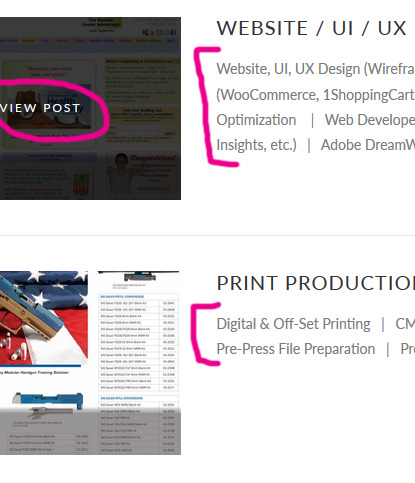Open the WEBSITE / UI / UX heading
415x483 pixels.
coord(311,28)
